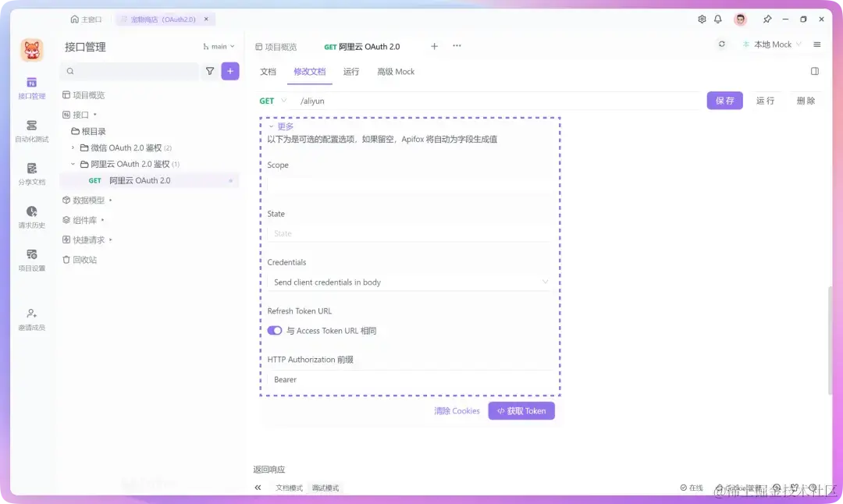The width and height of the screenshot is (843, 504).
Task: Open the GET method dropdown
Action: 272,101
